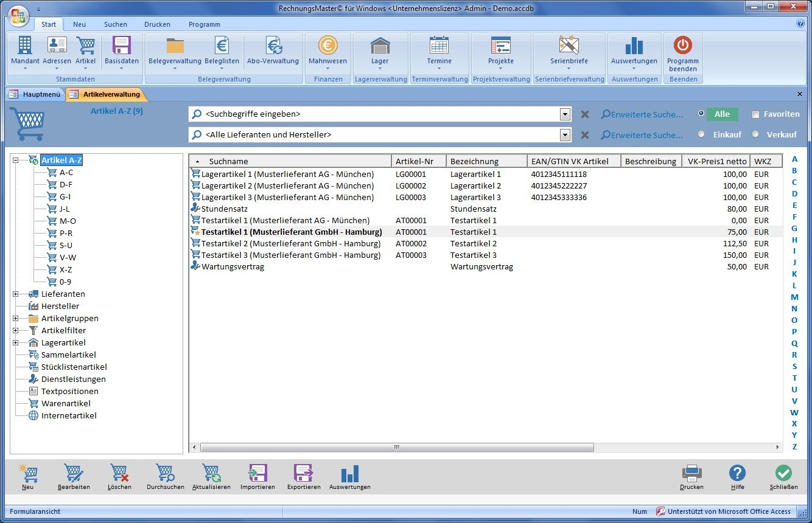This screenshot has width=812, height=523.
Task: Open Serienbriefe in the ribbon
Action: [569, 46]
